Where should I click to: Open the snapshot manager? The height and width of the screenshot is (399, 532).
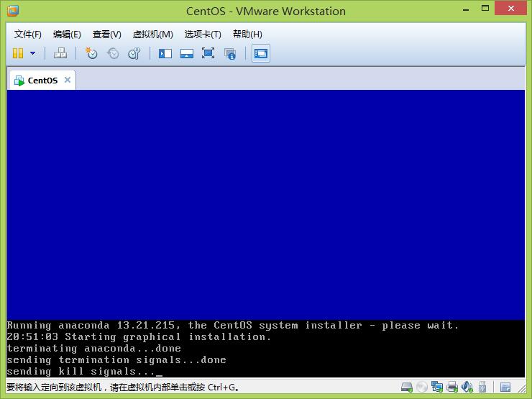click(134, 53)
